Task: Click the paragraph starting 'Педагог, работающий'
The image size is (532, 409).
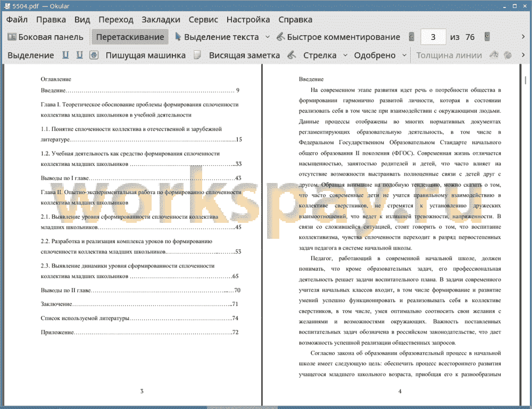Action: pos(400,301)
